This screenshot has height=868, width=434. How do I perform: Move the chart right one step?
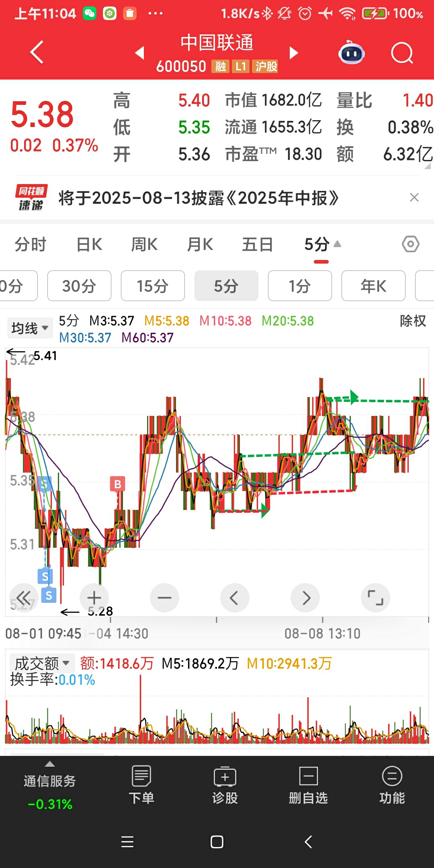click(x=305, y=598)
